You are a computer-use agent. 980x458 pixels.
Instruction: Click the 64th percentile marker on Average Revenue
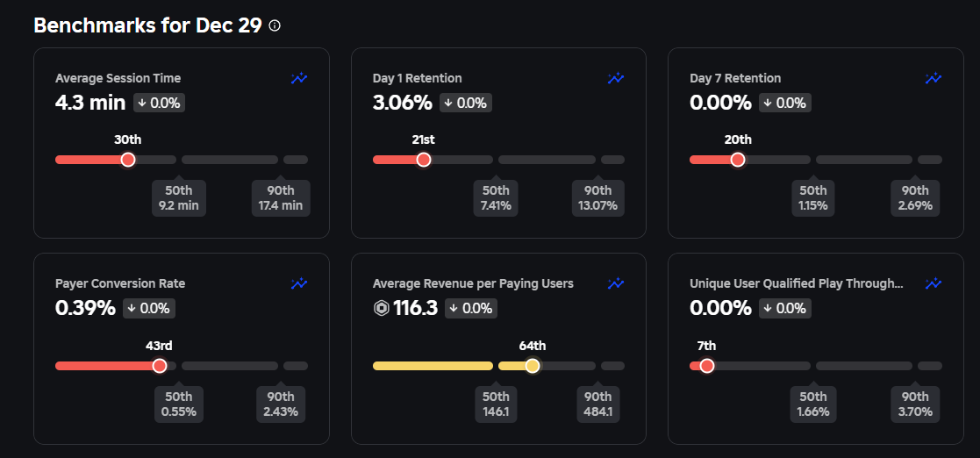tap(533, 366)
